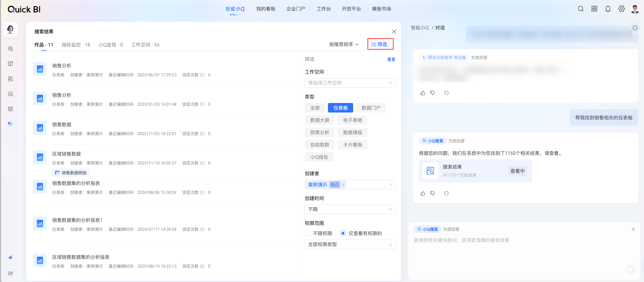Switch to the 小Q发现 · 0 tab

pos(110,45)
